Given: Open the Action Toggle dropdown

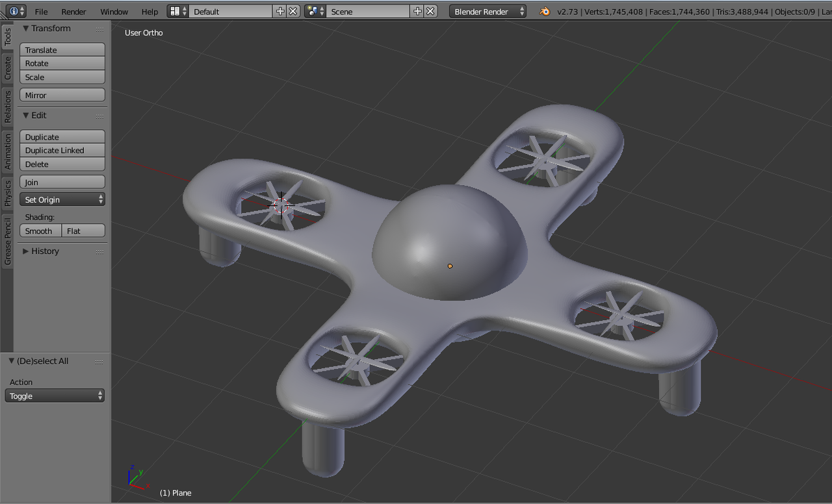Looking at the screenshot, I should (55, 396).
